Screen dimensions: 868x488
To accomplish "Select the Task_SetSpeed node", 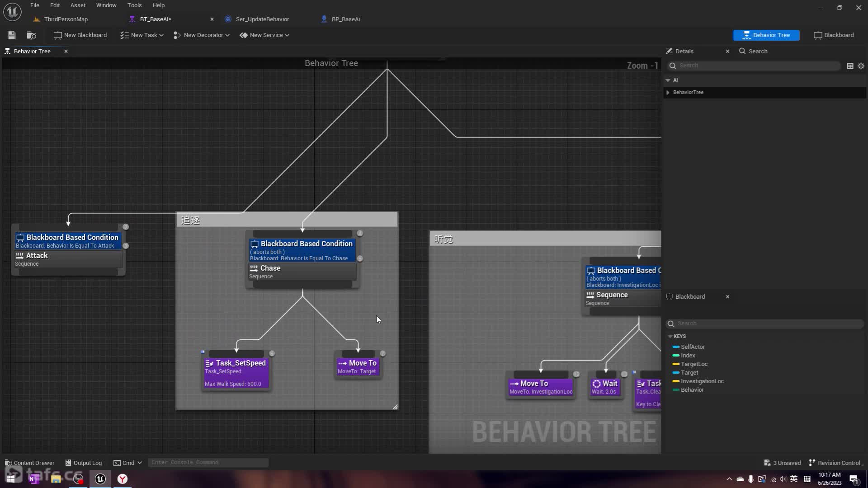I will coord(236,373).
